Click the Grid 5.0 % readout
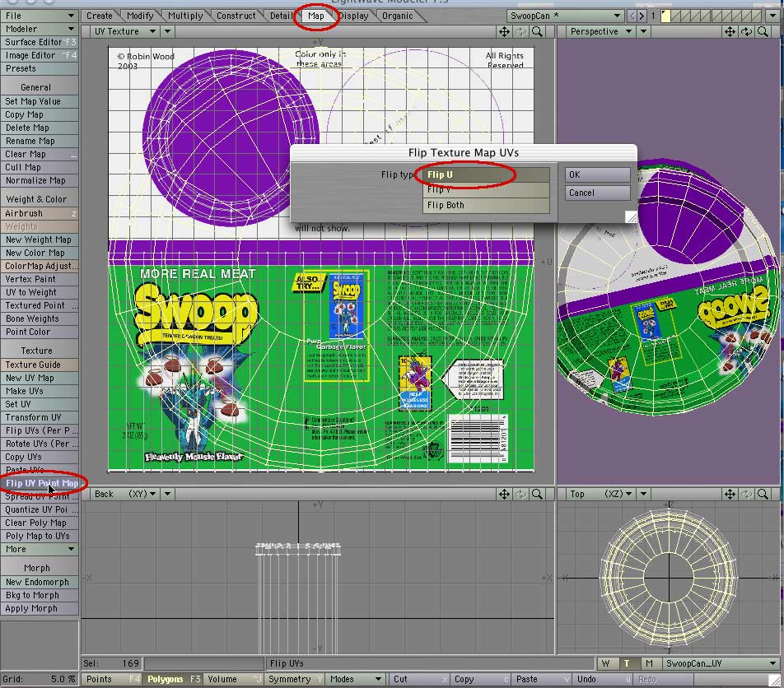Screen dimensions: 784x688 point(40,679)
